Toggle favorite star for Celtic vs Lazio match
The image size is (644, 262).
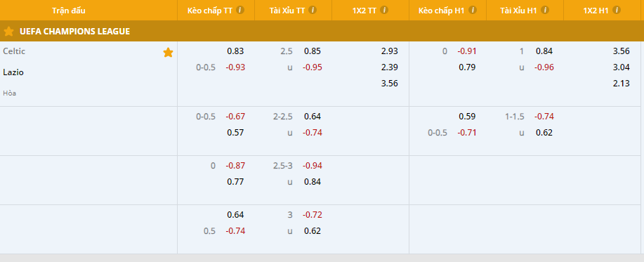(x=168, y=52)
